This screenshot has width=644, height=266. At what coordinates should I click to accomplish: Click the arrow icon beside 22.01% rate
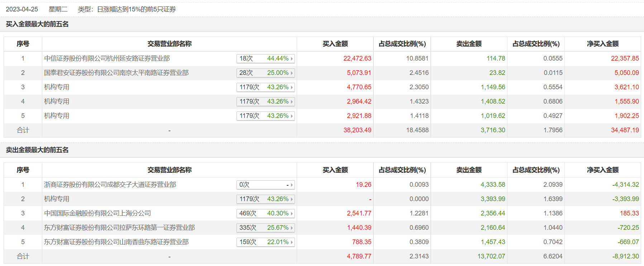click(292, 242)
